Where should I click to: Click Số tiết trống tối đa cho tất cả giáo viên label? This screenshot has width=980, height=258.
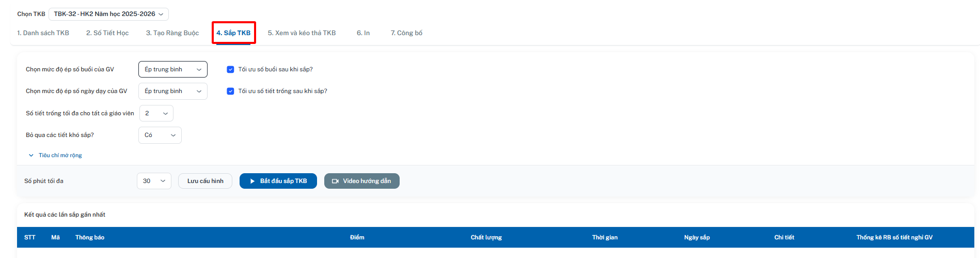coord(80,113)
